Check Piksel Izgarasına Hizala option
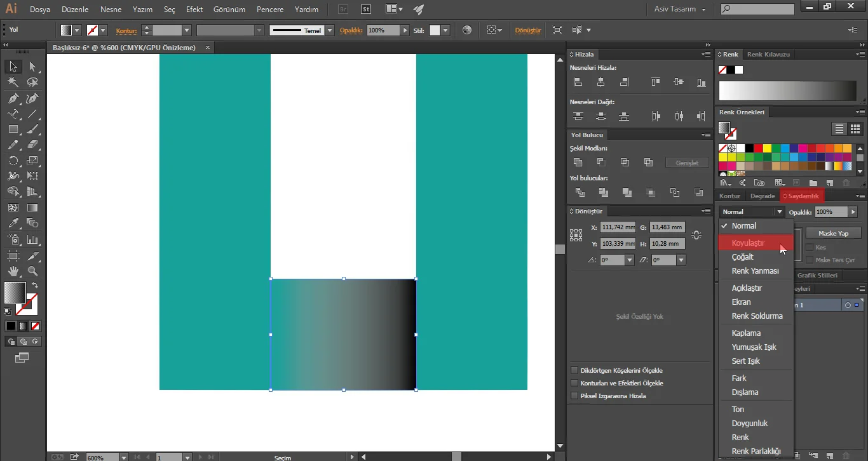Image resolution: width=868 pixels, height=461 pixels. point(574,396)
